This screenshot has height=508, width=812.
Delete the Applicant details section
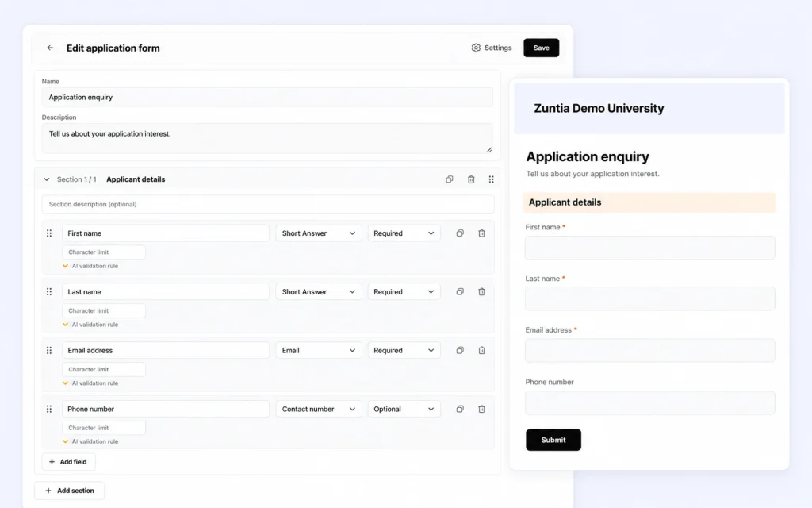coord(471,179)
